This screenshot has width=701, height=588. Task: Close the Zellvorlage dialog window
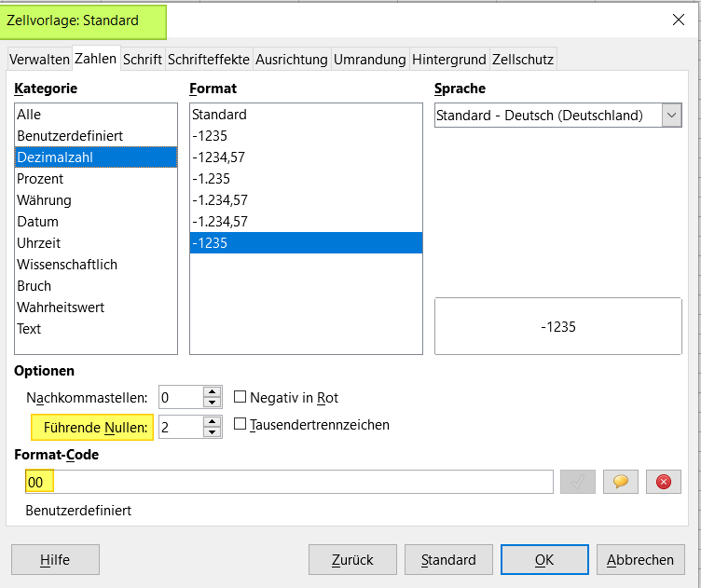click(679, 20)
